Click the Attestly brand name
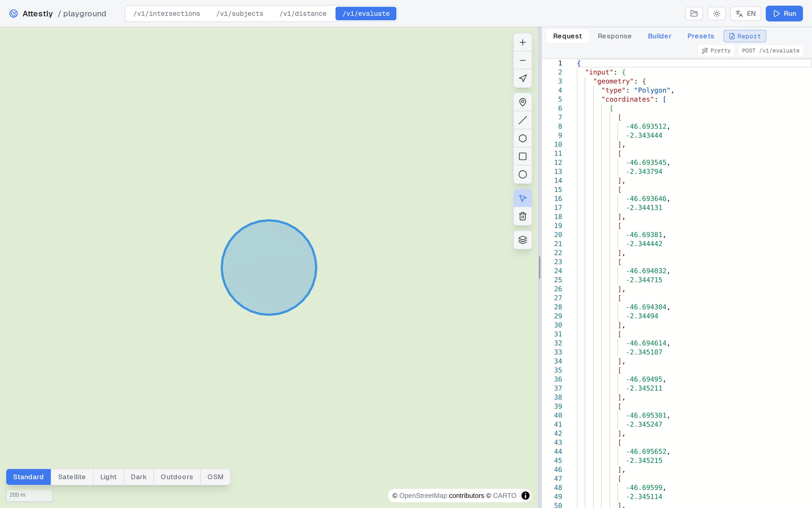The width and height of the screenshot is (812, 508). pyautogui.click(x=37, y=14)
